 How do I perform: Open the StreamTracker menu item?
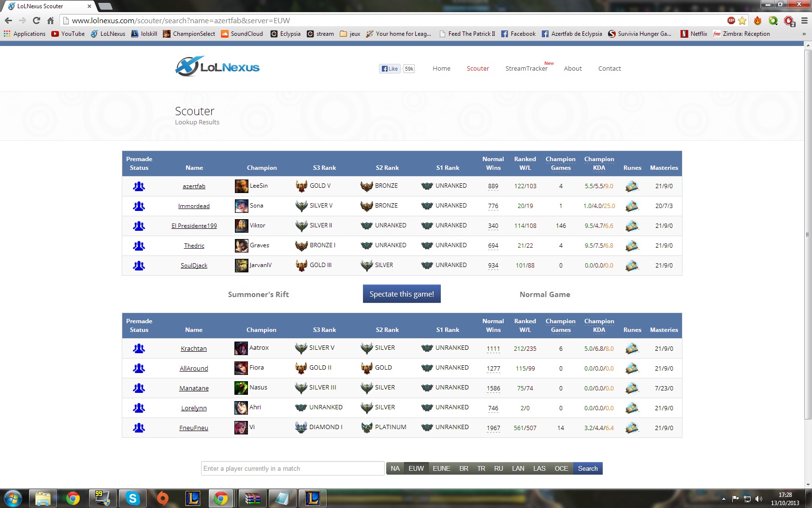(x=526, y=69)
